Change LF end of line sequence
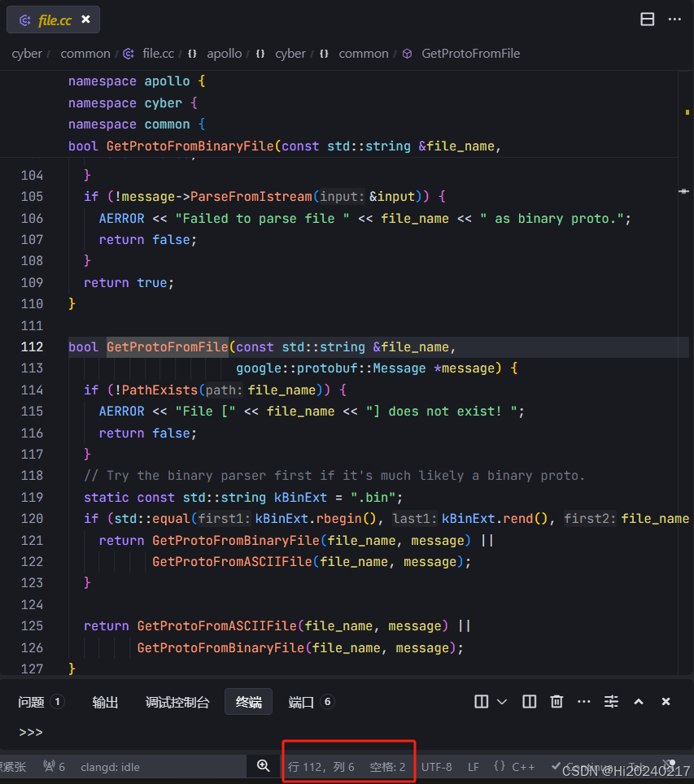 click(x=474, y=767)
